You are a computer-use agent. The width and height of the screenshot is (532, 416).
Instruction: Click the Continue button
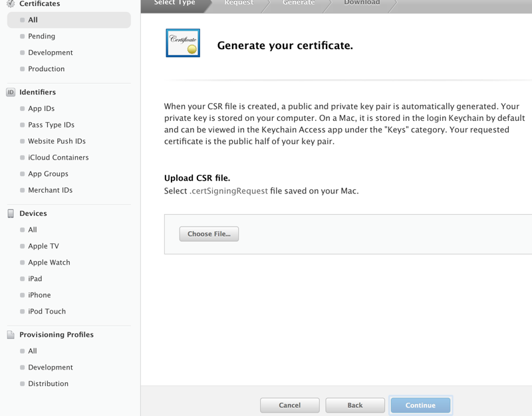pyautogui.click(x=420, y=405)
